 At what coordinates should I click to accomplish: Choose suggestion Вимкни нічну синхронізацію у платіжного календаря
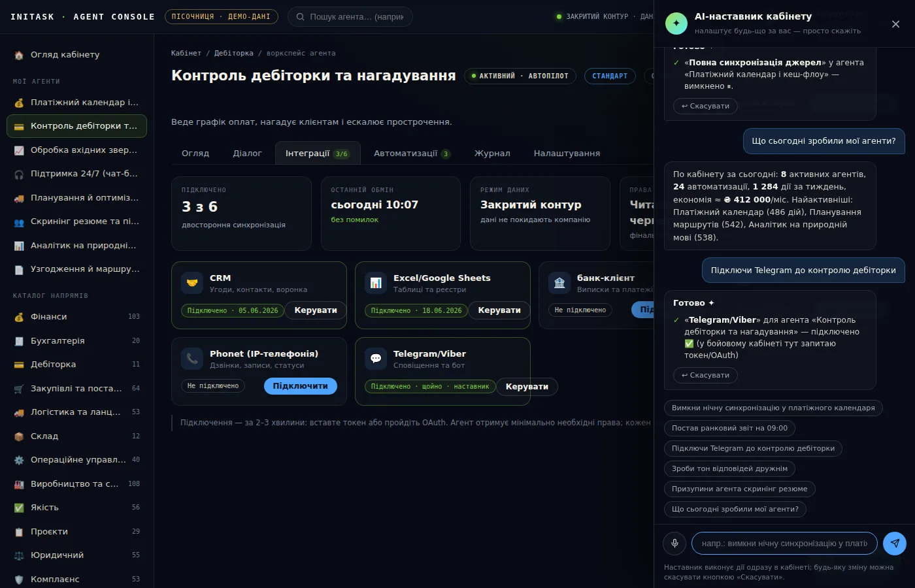click(773, 408)
